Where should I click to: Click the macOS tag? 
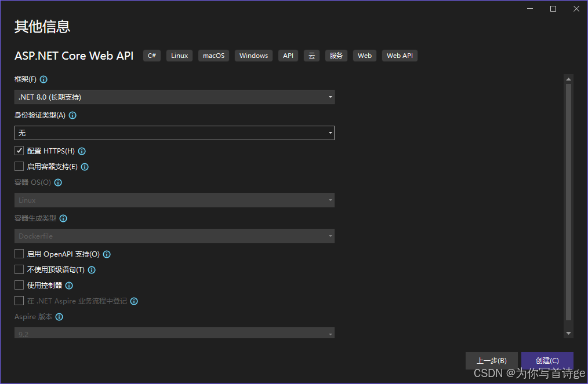click(x=214, y=56)
